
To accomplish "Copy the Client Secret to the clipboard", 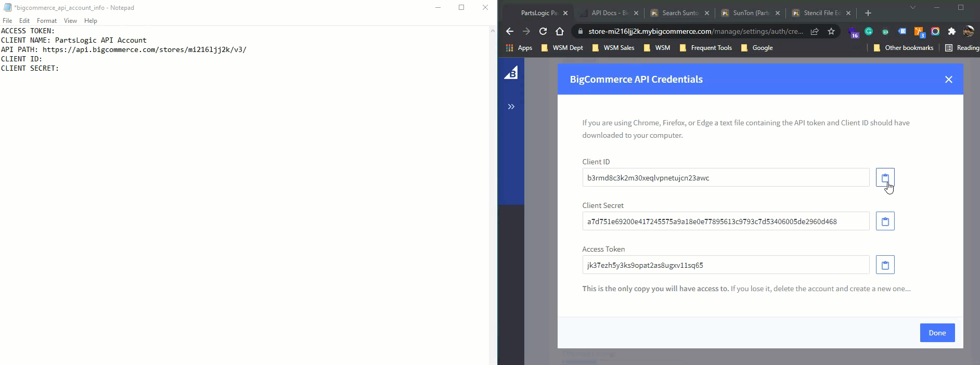I will coord(885,221).
